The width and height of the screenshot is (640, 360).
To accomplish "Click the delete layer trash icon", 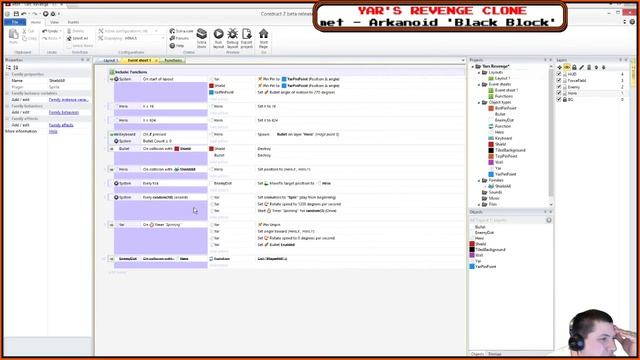I will [589, 67].
